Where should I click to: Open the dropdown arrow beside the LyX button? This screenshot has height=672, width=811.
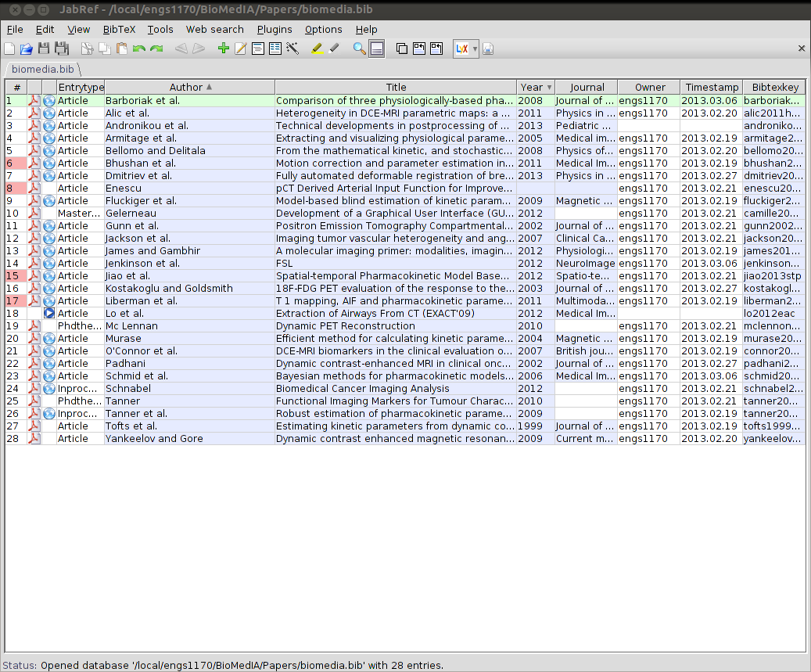(x=475, y=49)
